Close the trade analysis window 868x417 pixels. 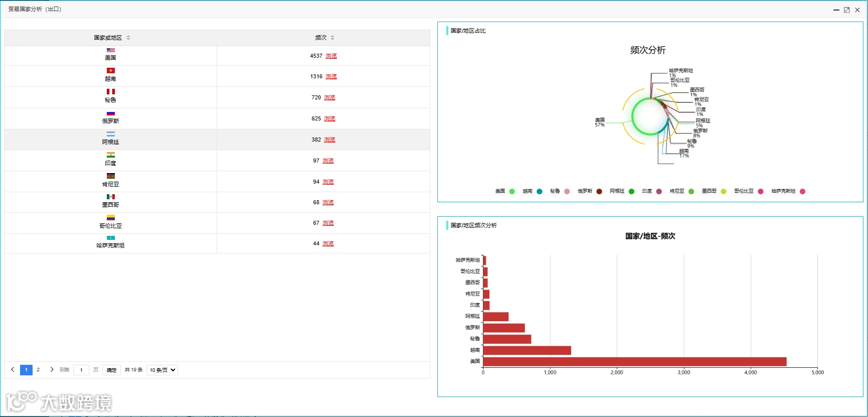857,10
